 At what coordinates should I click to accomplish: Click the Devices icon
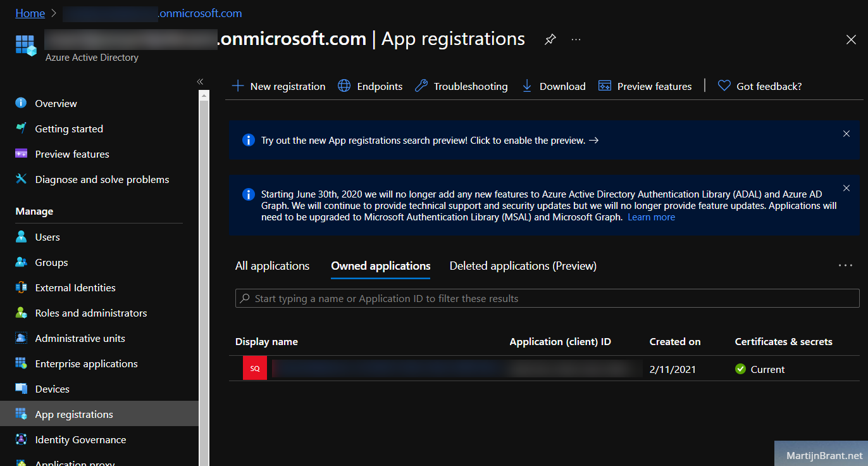pos(22,389)
